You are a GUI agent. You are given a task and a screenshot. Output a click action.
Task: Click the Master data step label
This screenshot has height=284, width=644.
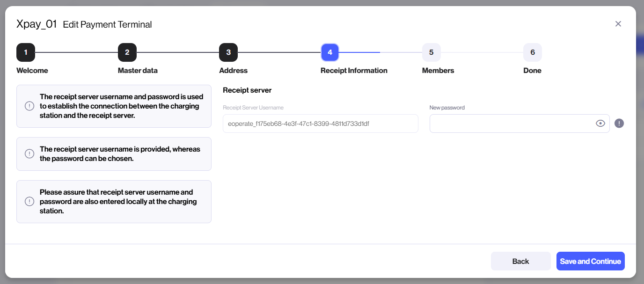(x=138, y=71)
